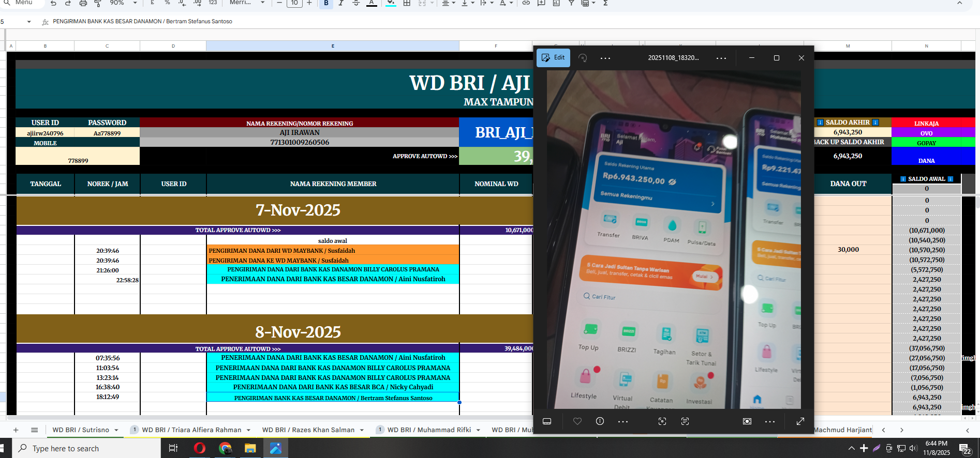Viewport: 980px width, 458px height.
Task: Click the Rotate icon in the Photos viewer
Action: coord(583,58)
